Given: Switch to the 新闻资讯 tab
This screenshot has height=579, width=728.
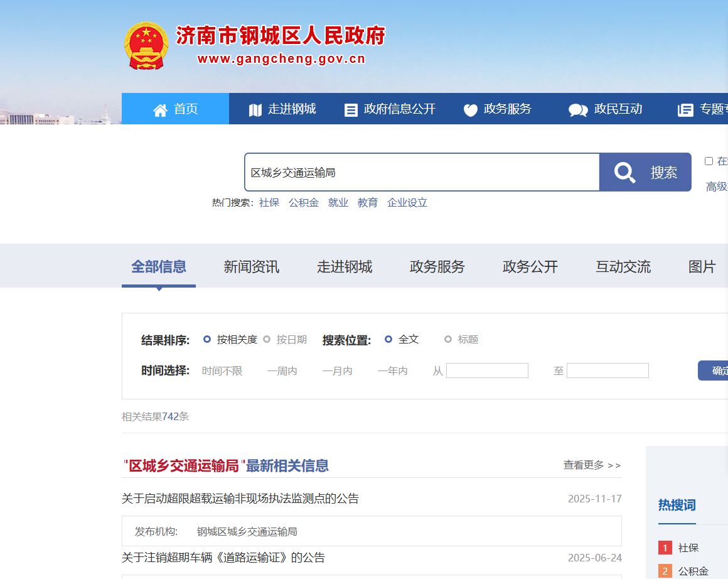Looking at the screenshot, I should tap(251, 267).
